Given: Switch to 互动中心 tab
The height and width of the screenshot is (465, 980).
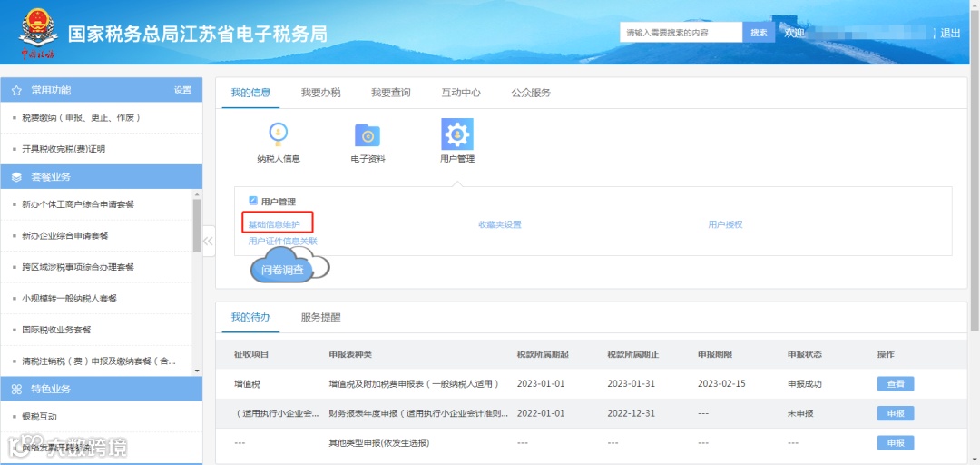Looking at the screenshot, I should coord(461,93).
